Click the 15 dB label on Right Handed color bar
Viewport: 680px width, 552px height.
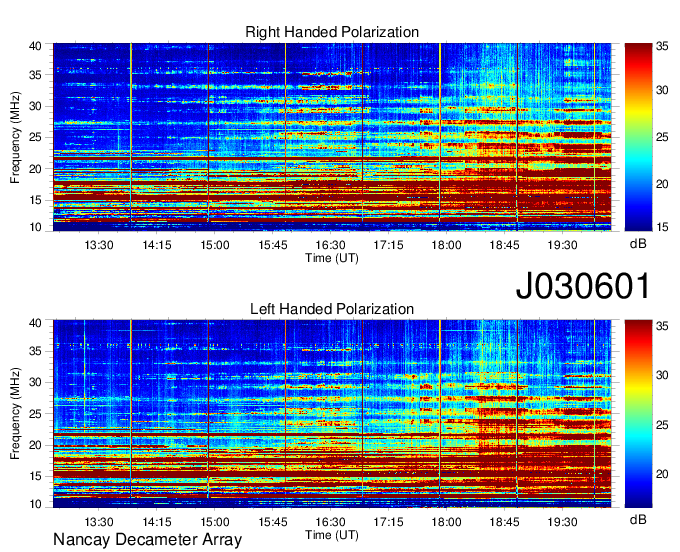point(662,227)
